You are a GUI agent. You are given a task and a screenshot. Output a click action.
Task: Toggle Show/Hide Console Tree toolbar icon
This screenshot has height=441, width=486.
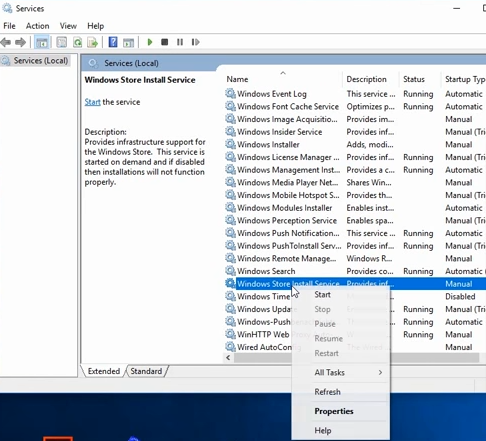coord(42,42)
